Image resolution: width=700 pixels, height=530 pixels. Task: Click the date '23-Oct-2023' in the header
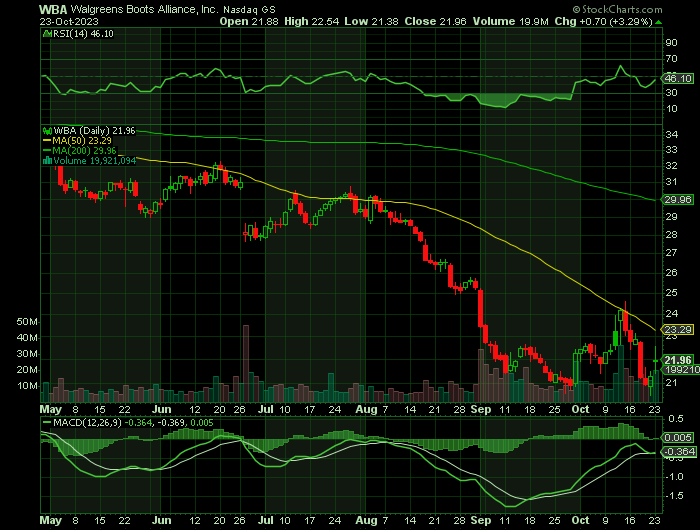(x=69, y=22)
